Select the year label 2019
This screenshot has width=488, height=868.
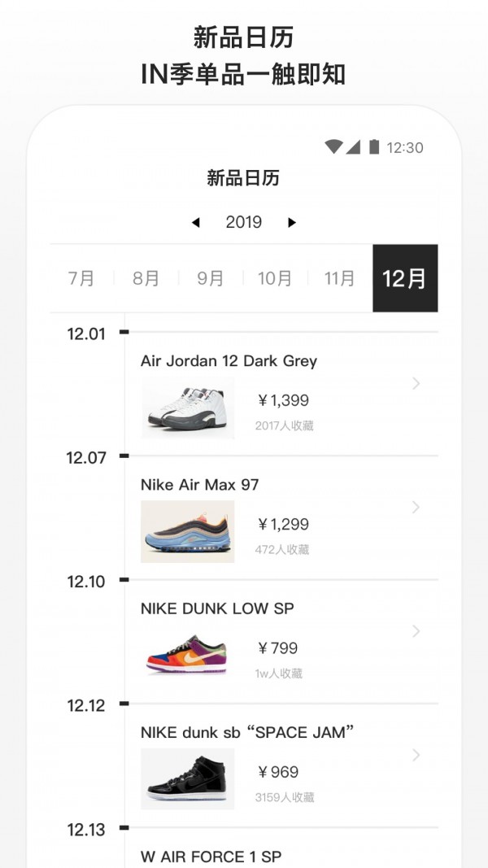click(x=244, y=221)
